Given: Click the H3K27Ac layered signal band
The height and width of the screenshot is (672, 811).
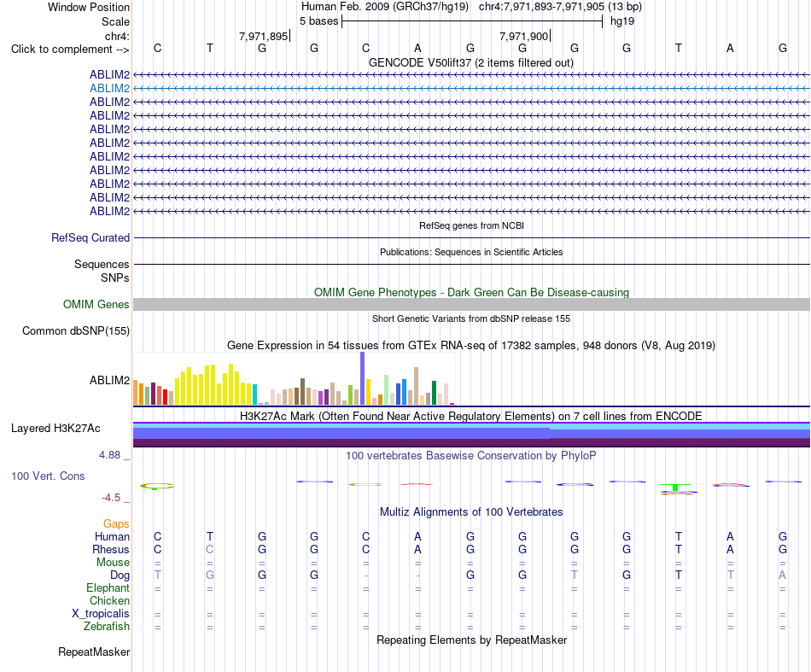Looking at the screenshot, I should pos(471,435).
